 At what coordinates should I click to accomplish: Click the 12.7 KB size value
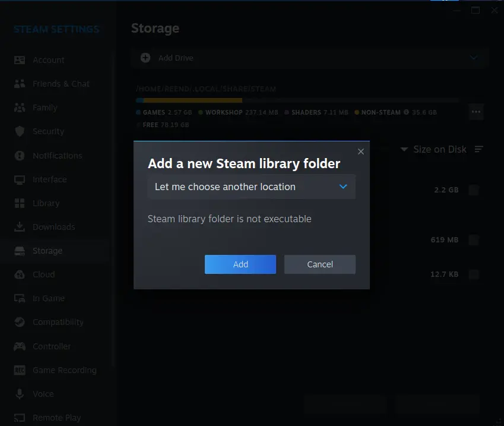pos(445,274)
